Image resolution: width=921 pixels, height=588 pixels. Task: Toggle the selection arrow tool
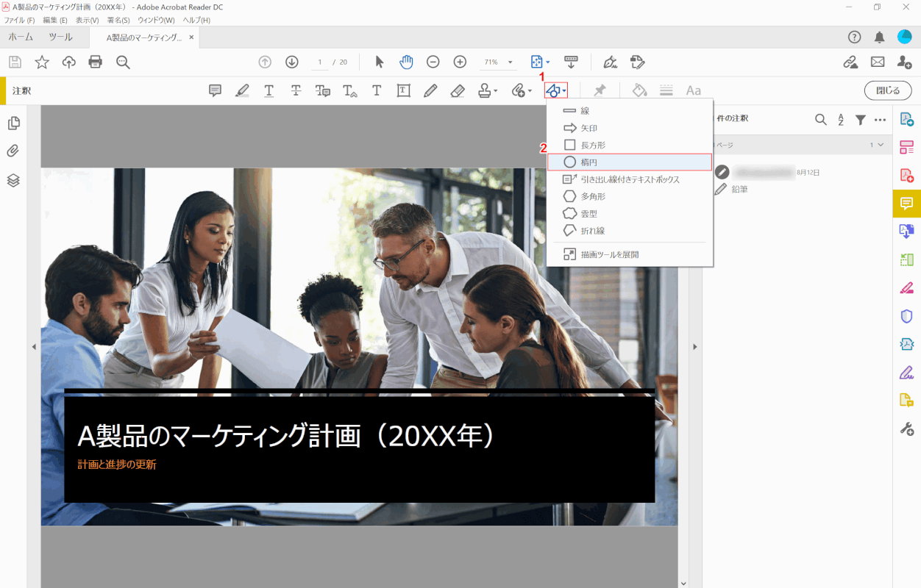coord(380,62)
